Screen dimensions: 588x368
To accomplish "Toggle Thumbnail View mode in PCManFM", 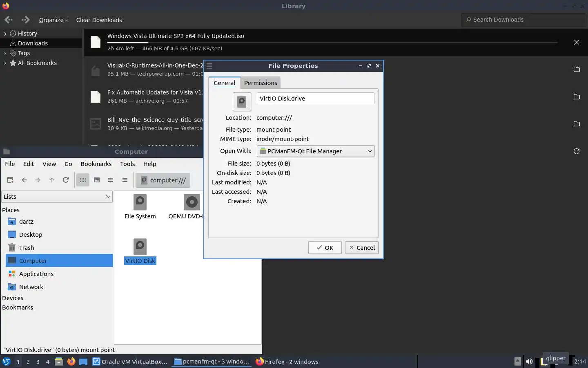I will (97, 180).
